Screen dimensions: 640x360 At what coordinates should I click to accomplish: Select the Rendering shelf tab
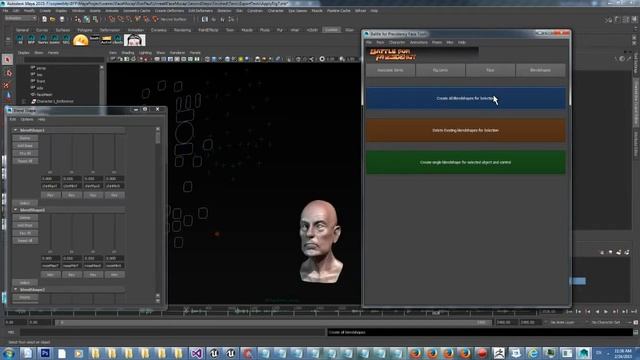click(x=182, y=30)
